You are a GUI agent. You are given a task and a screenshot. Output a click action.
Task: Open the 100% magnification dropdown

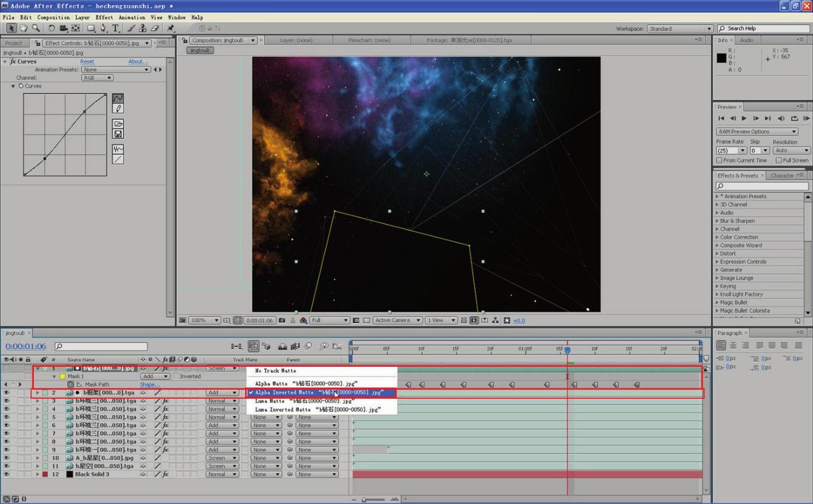click(x=205, y=321)
